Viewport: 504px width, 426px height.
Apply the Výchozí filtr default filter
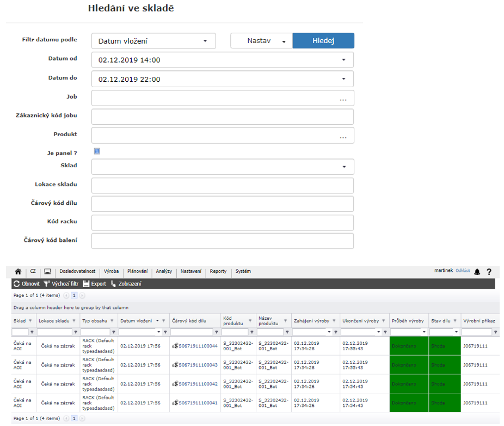click(x=61, y=284)
